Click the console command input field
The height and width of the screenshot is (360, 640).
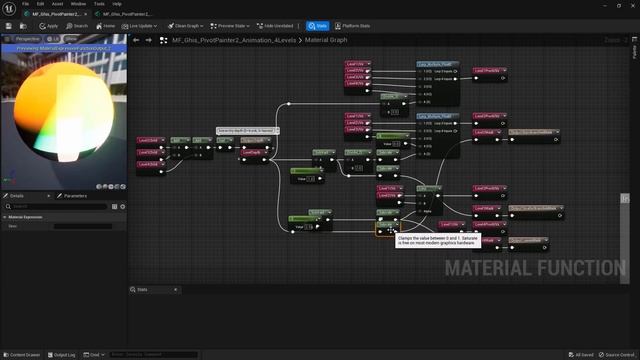point(153,355)
